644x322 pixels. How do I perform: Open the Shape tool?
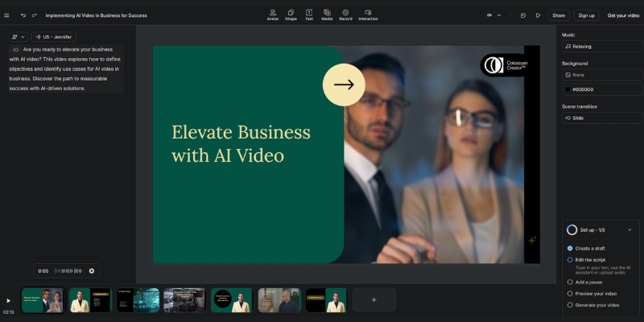pyautogui.click(x=291, y=15)
